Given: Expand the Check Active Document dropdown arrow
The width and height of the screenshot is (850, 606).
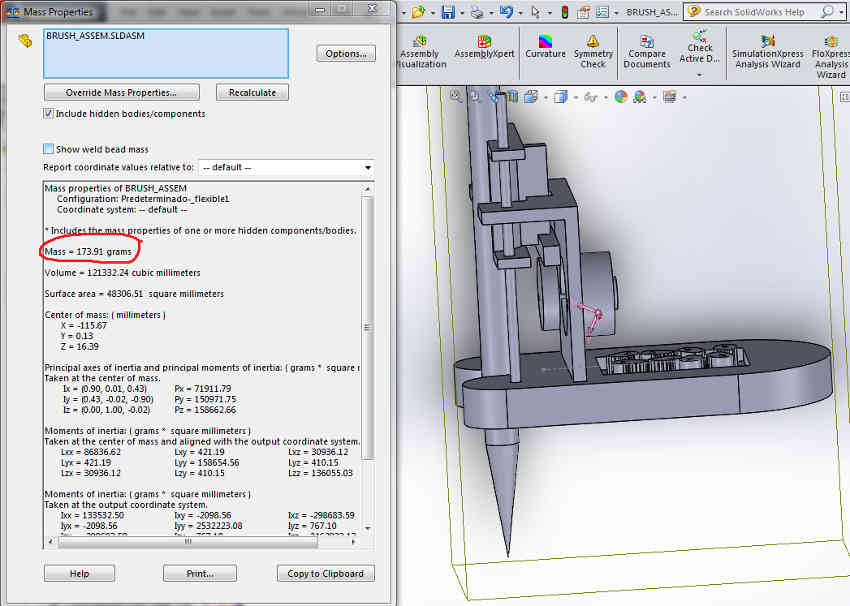Looking at the screenshot, I should pos(699,74).
